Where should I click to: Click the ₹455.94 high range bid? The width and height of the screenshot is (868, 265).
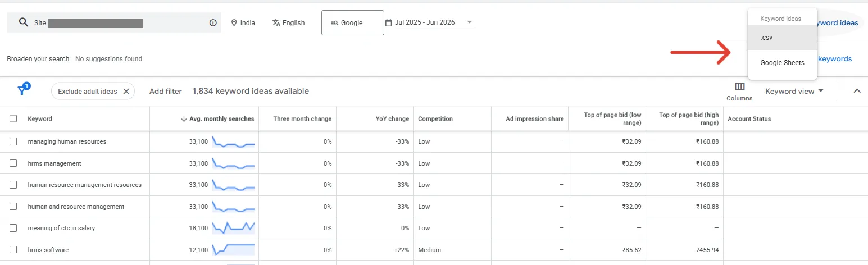click(x=707, y=250)
